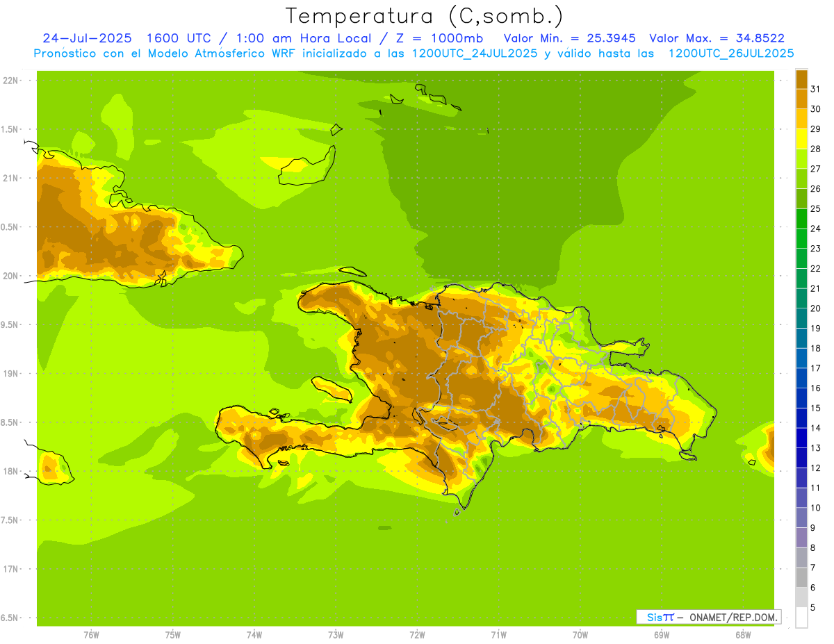Click the '75W' longitude label

point(172,635)
